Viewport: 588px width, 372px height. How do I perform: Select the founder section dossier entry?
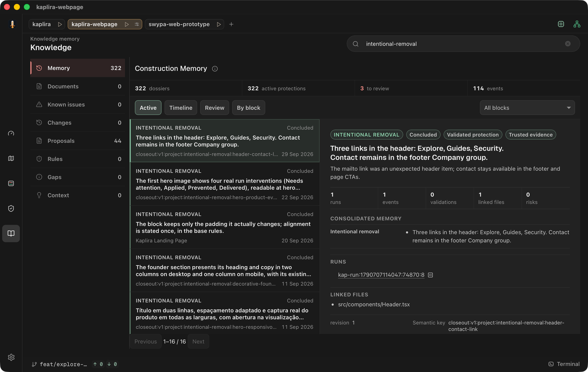coord(225,270)
